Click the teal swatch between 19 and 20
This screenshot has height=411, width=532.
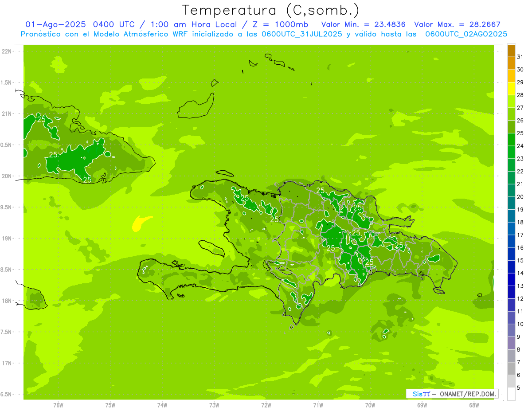[x=511, y=203]
